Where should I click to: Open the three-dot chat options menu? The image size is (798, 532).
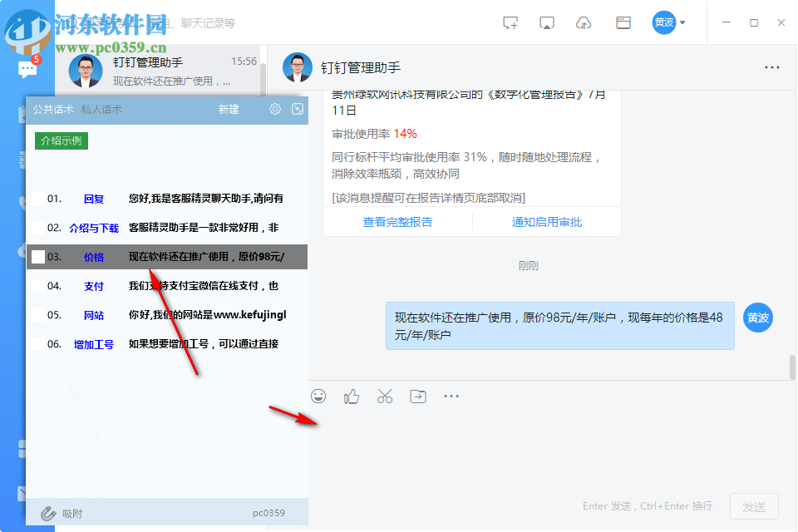tap(771, 67)
